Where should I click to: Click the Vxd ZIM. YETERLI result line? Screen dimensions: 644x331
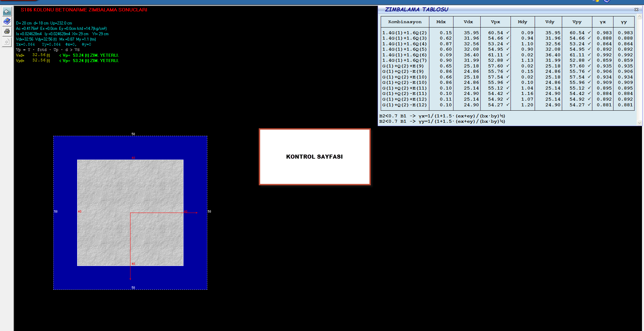(89, 55)
